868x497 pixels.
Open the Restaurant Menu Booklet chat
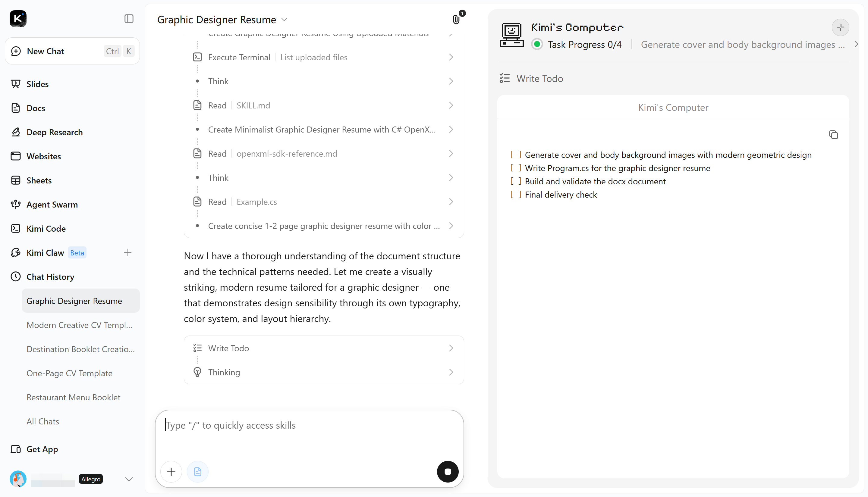click(80, 397)
